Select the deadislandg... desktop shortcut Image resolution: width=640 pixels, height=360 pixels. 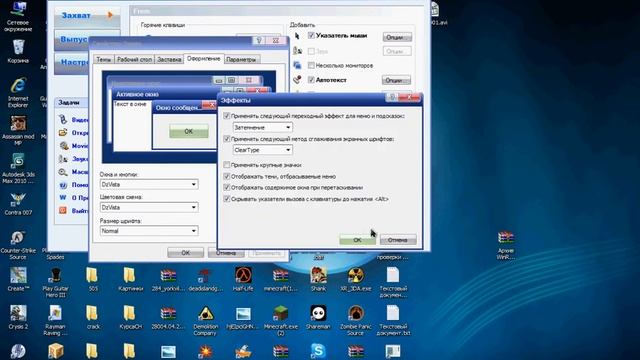tap(205, 280)
